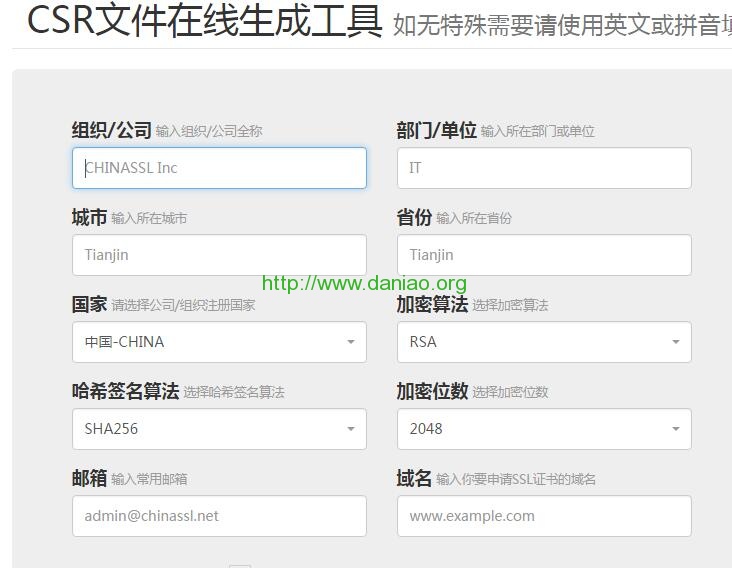The height and width of the screenshot is (568, 732).
Task: Click the CSR文件在线生成工具 page heading
Action: tap(204, 21)
